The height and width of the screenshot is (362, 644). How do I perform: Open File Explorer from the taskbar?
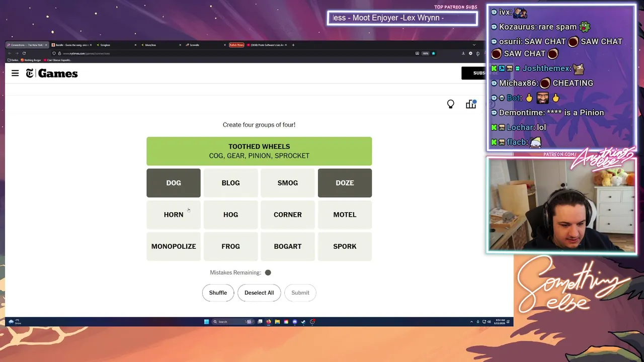pyautogui.click(x=277, y=322)
